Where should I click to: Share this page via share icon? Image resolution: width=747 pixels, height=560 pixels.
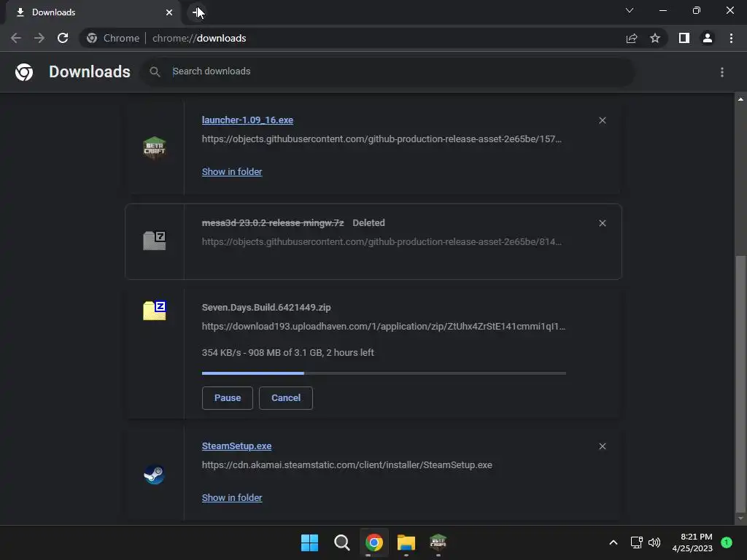pos(632,38)
